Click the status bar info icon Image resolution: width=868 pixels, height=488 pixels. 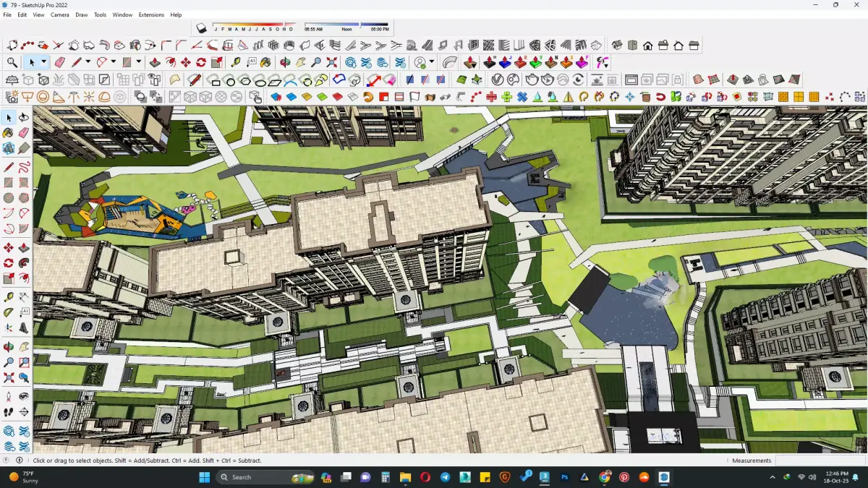click(x=20, y=461)
